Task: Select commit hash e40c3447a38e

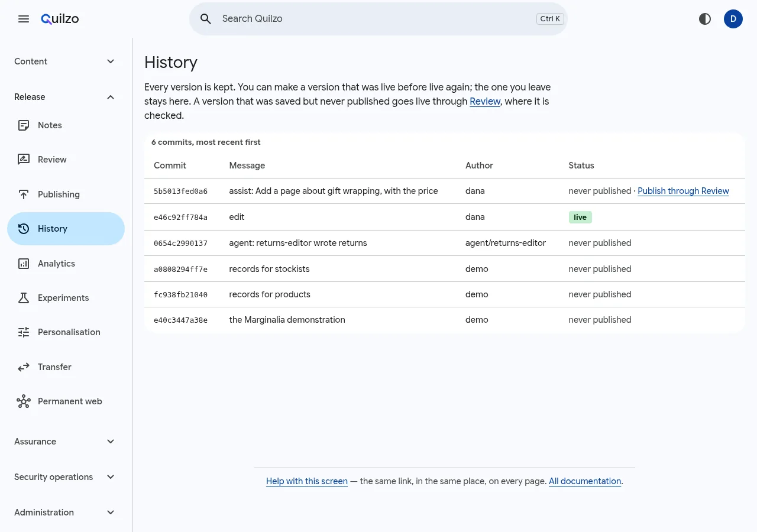Action: tap(180, 320)
